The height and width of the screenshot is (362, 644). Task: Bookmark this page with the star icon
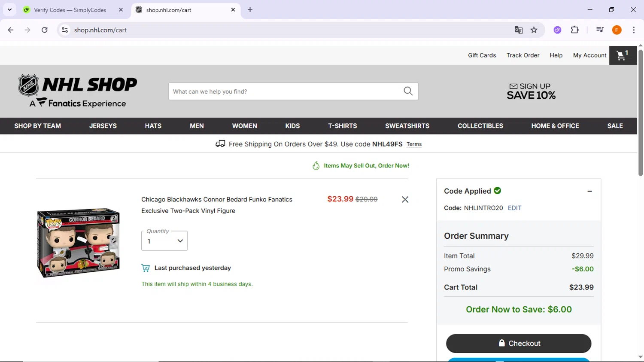tap(534, 30)
